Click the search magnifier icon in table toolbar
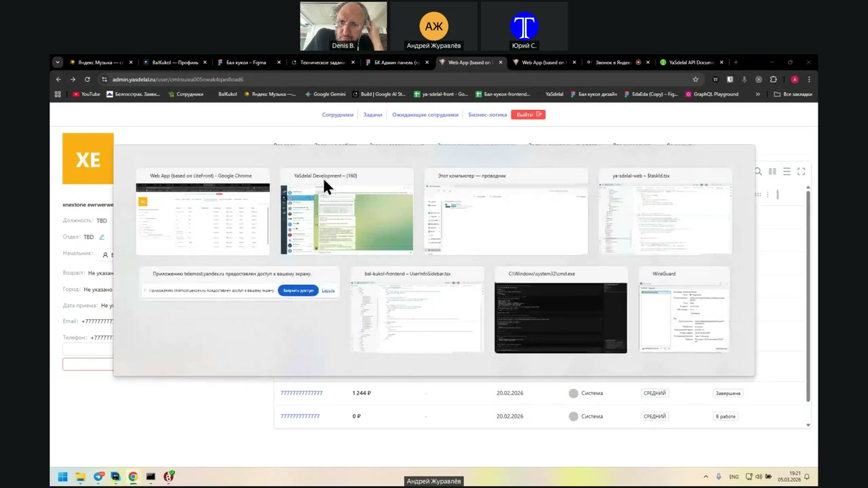Image resolution: width=868 pixels, height=488 pixels. 758,171
